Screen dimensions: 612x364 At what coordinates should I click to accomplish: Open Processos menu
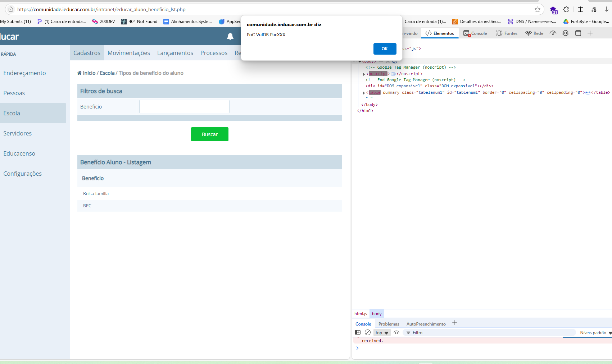click(x=214, y=53)
